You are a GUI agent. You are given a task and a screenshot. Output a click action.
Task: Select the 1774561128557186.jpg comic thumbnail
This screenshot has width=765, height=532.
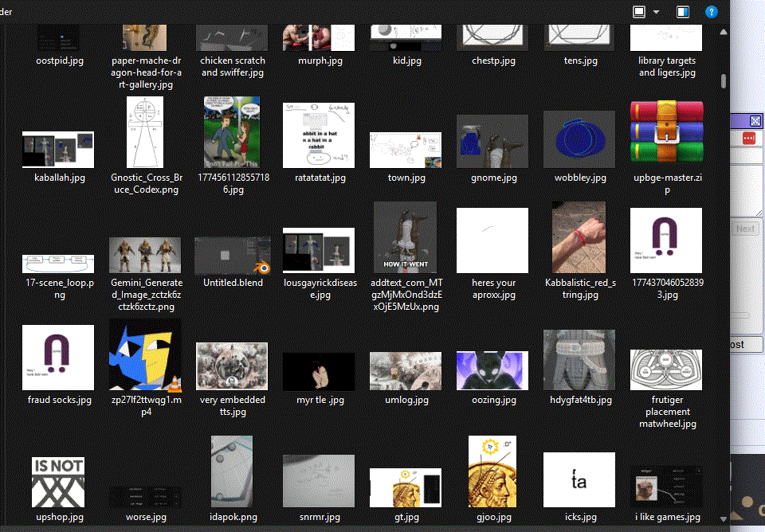tap(232, 132)
